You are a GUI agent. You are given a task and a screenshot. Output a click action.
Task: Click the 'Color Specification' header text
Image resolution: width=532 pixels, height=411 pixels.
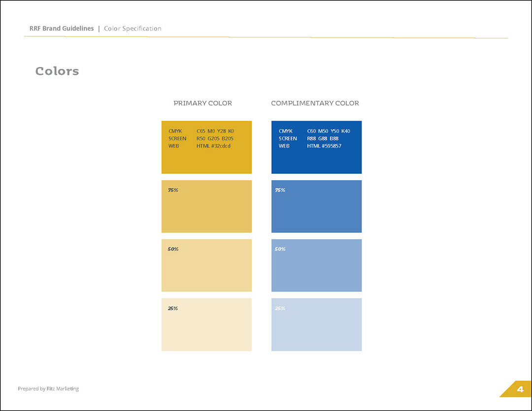click(133, 29)
